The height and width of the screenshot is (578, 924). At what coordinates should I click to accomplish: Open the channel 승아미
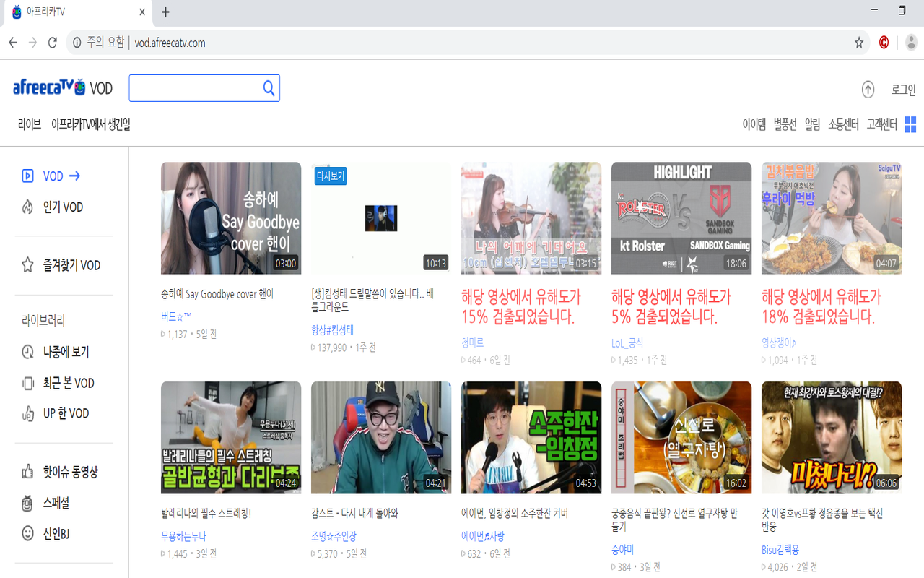[x=622, y=550]
